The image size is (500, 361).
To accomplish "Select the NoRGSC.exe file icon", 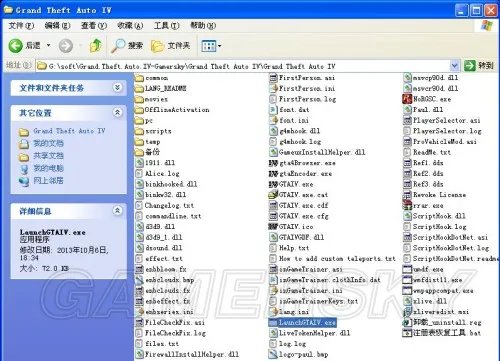I will [x=407, y=99].
